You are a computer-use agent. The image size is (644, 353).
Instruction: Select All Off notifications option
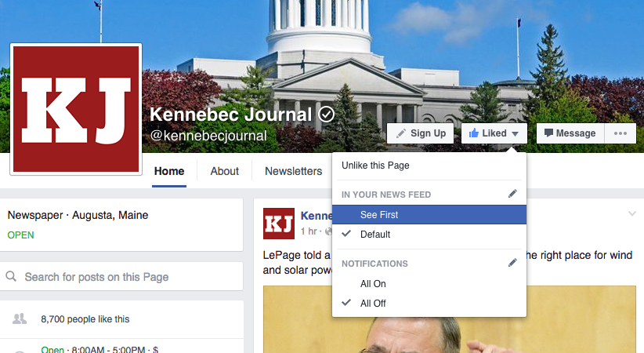point(373,304)
